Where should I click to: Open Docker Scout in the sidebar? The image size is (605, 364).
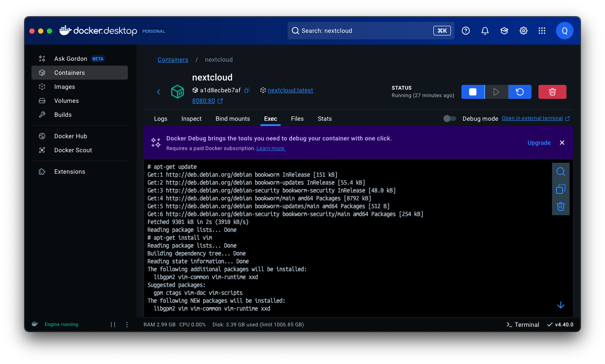tap(80, 150)
